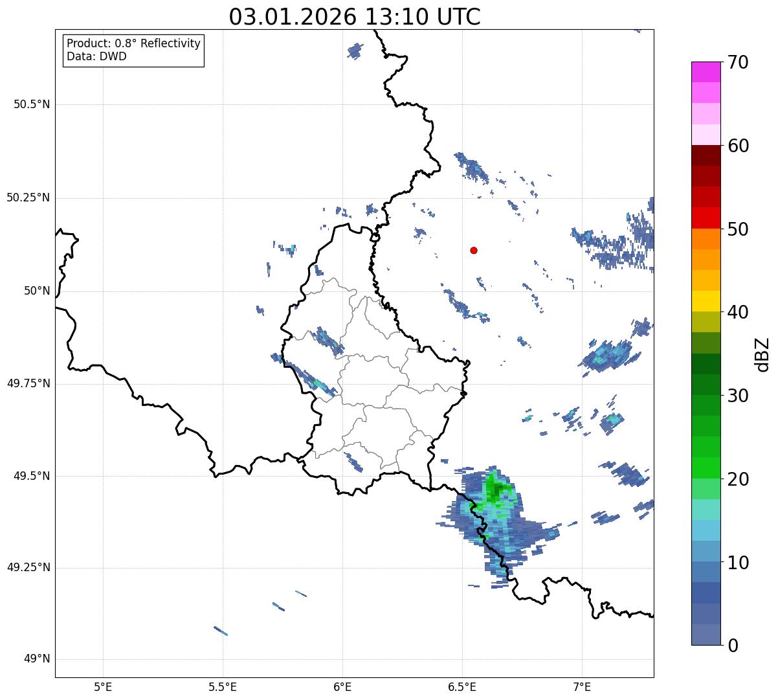Click the 60 value on colorbar
This screenshot has height=700, width=778.
pyautogui.click(x=739, y=146)
